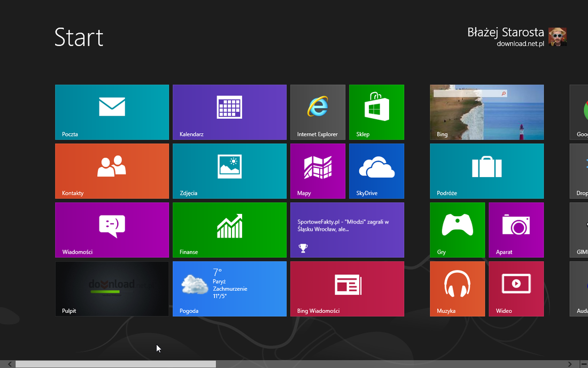
Task: Click the Błażej Starosta user avatar
Action: [557, 37]
